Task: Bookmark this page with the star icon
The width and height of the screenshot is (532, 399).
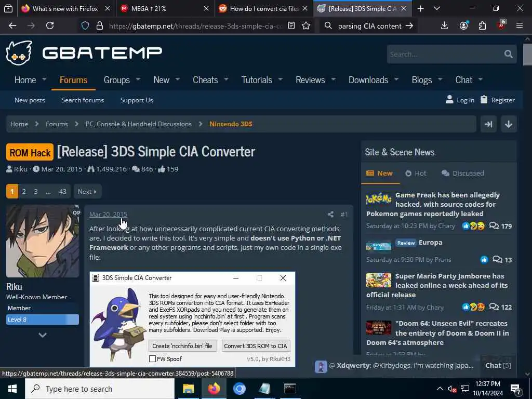Action: coord(306,26)
